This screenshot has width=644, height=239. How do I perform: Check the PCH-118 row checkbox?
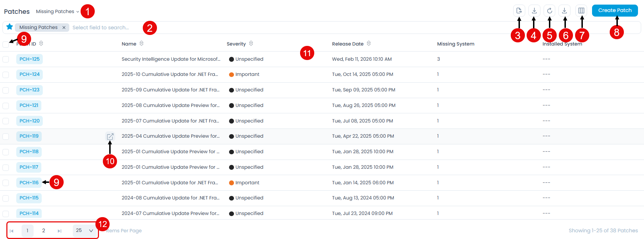click(x=6, y=152)
